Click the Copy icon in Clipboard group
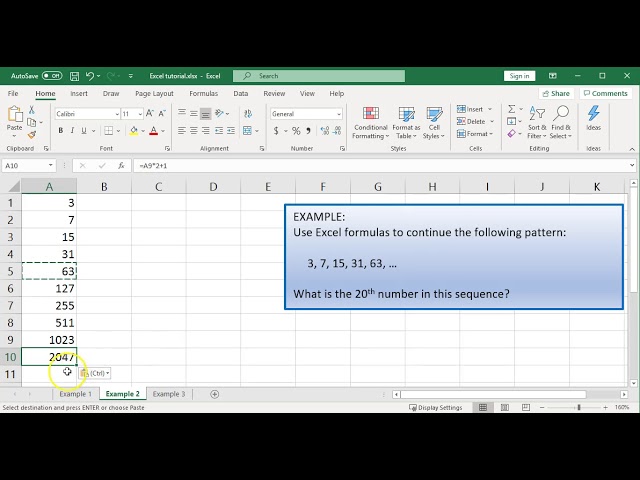This screenshot has width=640, height=480. tap(31, 122)
